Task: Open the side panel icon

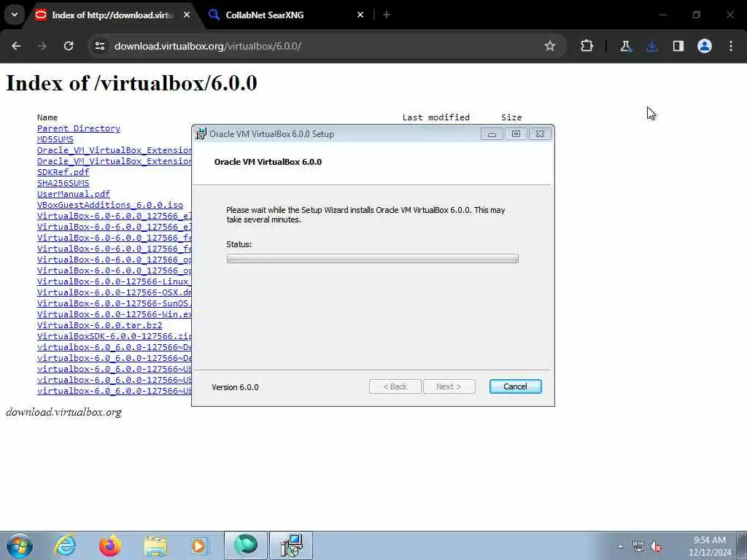Action: (x=678, y=46)
